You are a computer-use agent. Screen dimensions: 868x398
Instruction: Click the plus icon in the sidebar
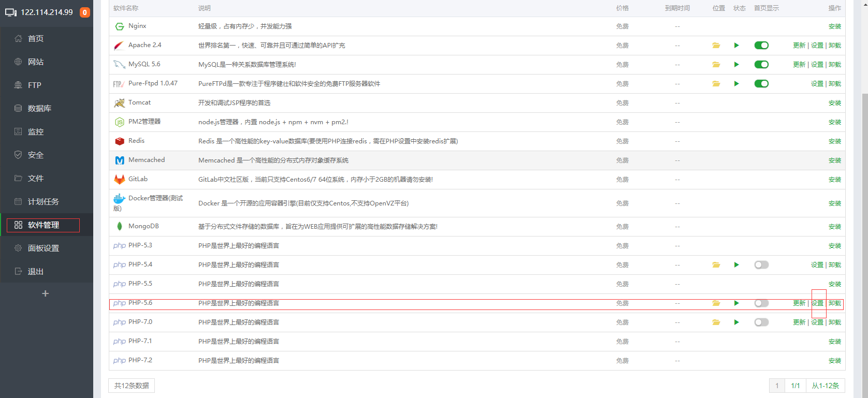click(46, 293)
